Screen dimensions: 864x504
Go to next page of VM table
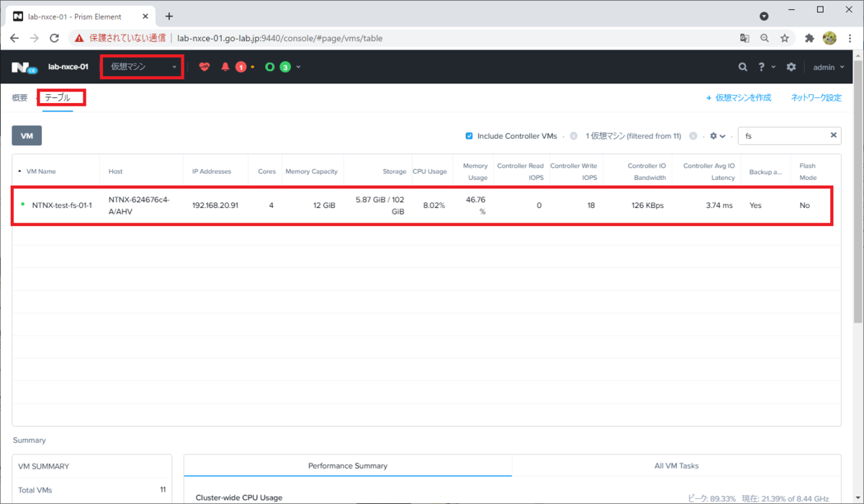tap(693, 135)
